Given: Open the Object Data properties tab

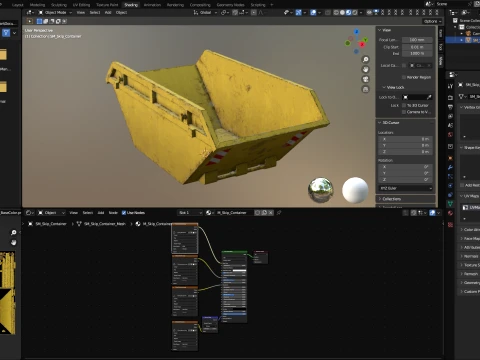Looking at the screenshot, I should point(450,203).
